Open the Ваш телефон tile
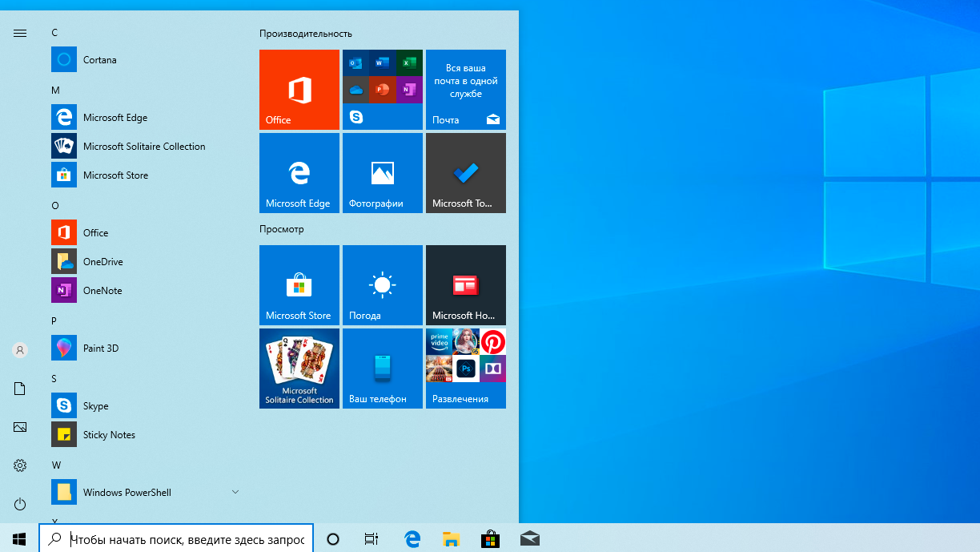The width and height of the screenshot is (980, 552). pyautogui.click(x=382, y=369)
